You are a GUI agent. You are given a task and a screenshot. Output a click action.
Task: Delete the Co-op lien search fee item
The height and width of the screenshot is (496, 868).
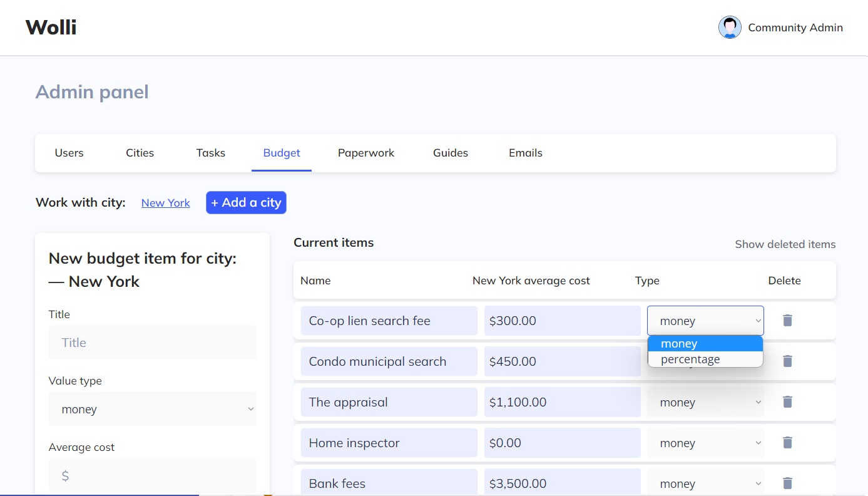[x=787, y=321]
